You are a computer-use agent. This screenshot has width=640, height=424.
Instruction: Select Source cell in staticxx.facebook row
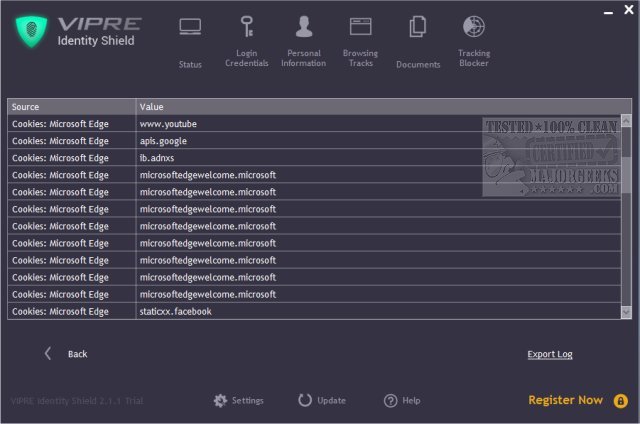(71, 311)
